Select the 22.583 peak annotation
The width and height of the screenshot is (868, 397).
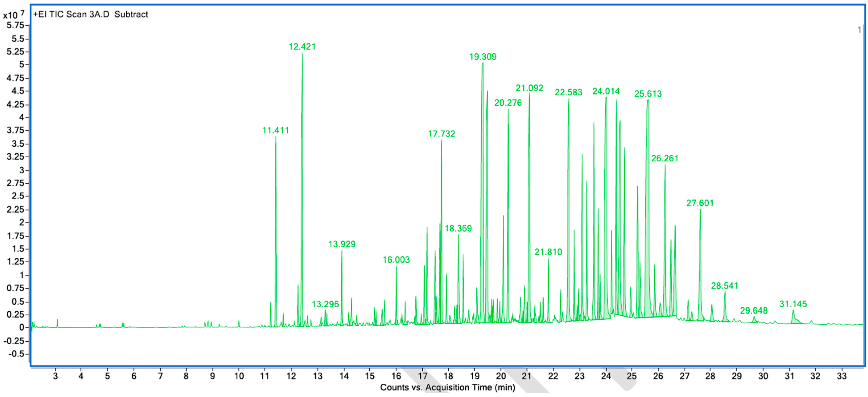point(568,92)
